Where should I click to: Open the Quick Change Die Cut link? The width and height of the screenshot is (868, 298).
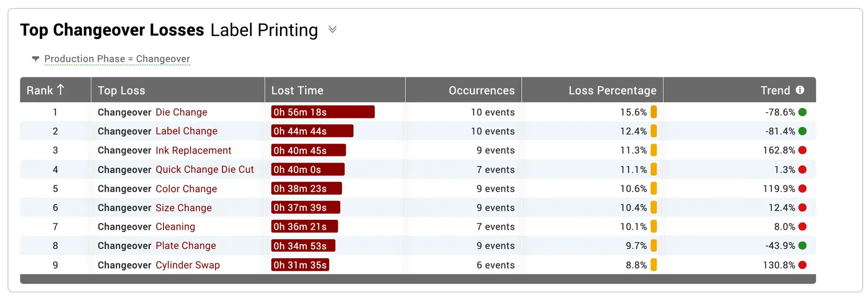tap(205, 170)
